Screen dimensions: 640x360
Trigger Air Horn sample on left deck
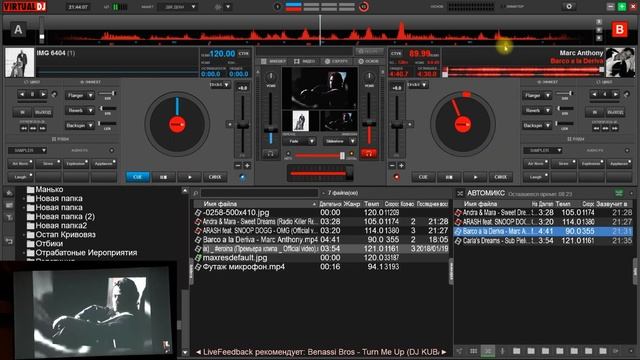(x=21, y=164)
